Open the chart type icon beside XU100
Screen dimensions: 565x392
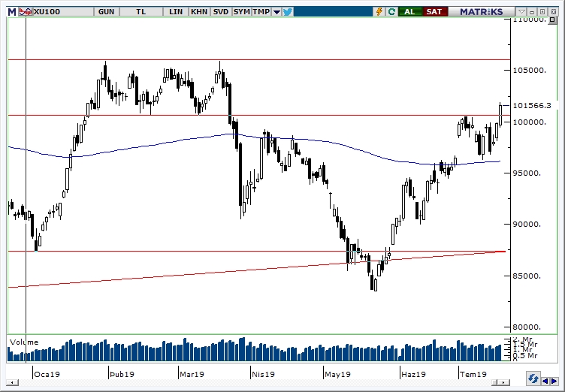tap(26, 11)
